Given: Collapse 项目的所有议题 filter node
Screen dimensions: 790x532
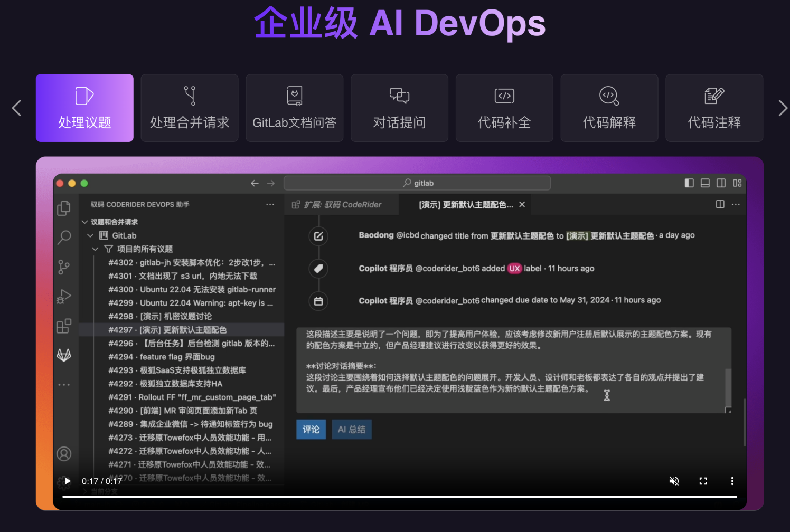Looking at the screenshot, I should click(x=96, y=249).
